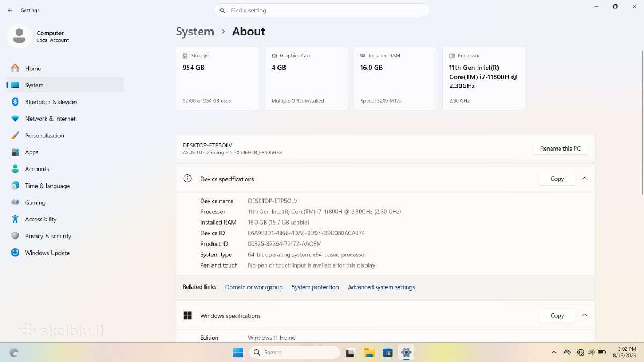
Task: Collapse the Windows specifications section
Action: click(x=584, y=315)
